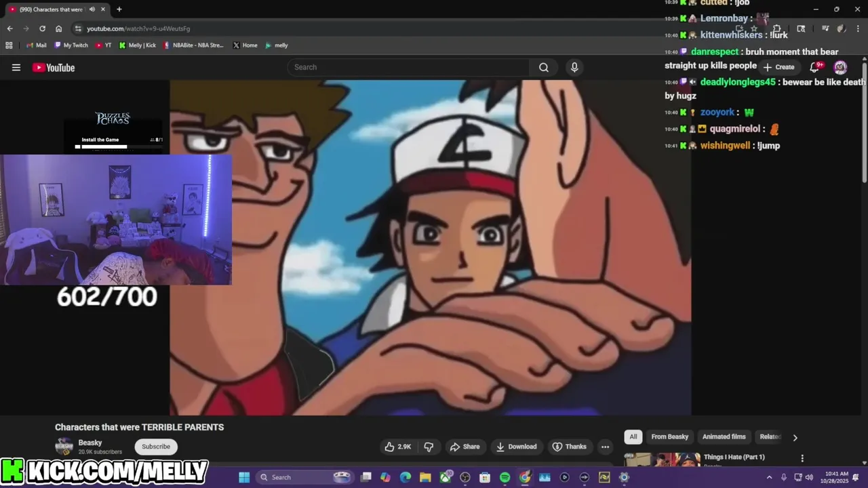Open the Melly | Kick bookmark
Screen dimensions: 868x488
(x=137, y=45)
